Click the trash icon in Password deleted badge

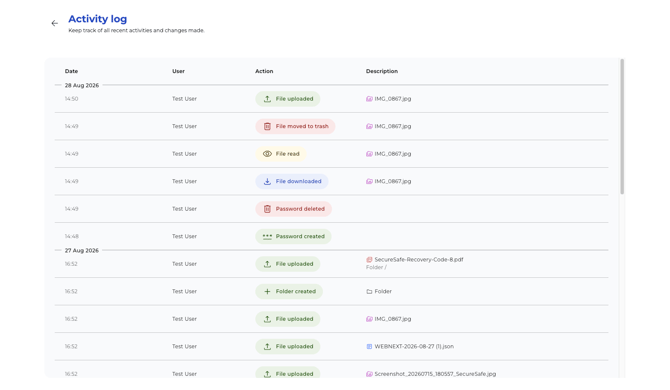coord(267,209)
